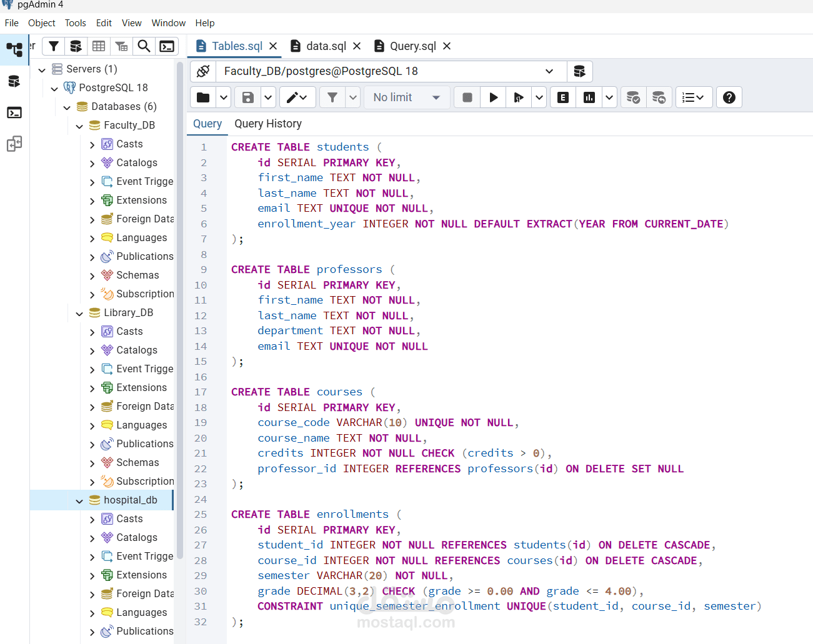Click the Rollback transaction icon
813x644 pixels.
click(659, 97)
